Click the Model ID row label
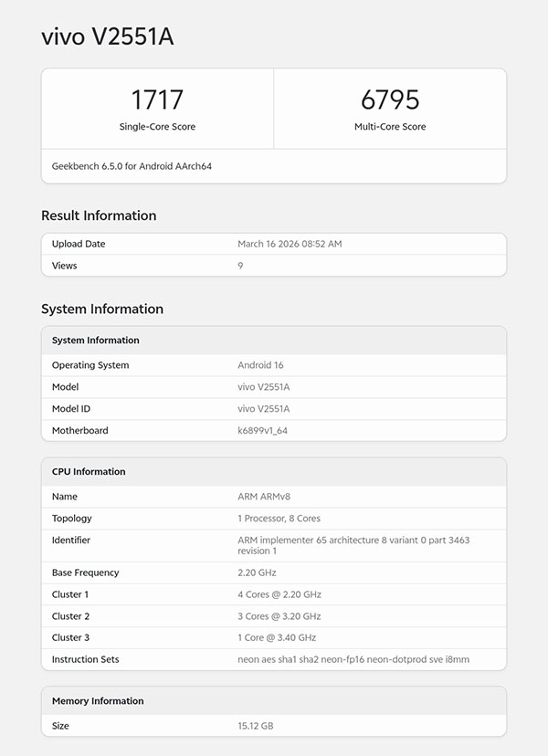Viewport: 548px width, 756px height. click(71, 409)
